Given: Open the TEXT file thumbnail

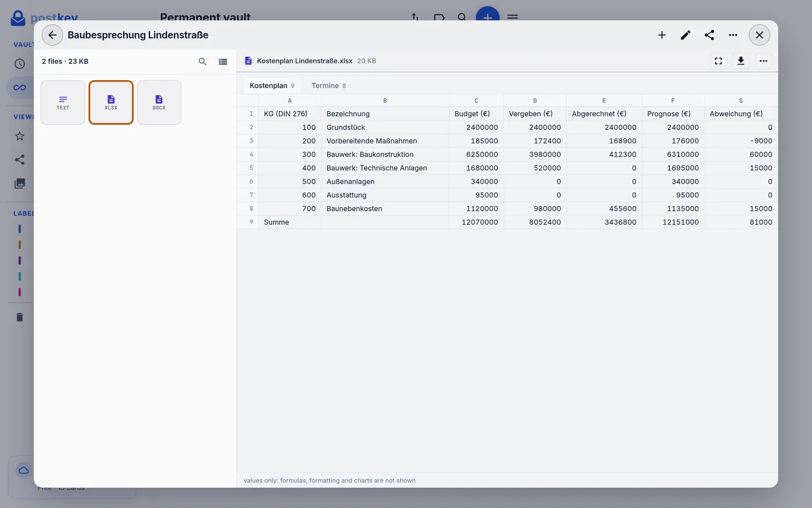Looking at the screenshot, I should [63, 102].
